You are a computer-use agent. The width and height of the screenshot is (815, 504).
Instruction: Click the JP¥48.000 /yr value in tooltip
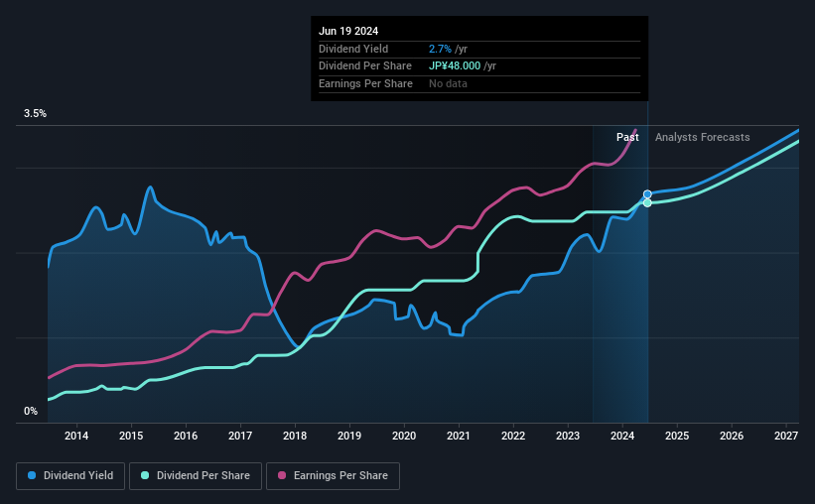[463, 66]
